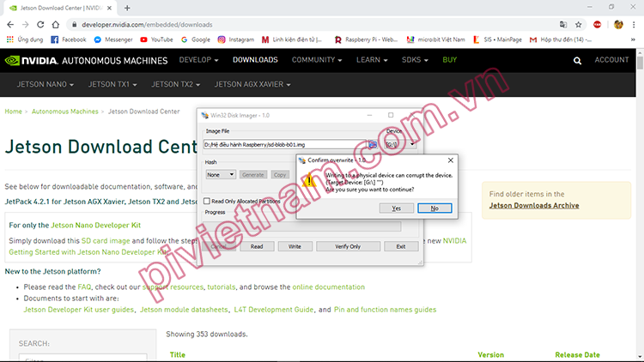Image resolution: width=644 pixels, height=362 pixels.
Task: Browse for image file folder icon
Action: click(373, 144)
